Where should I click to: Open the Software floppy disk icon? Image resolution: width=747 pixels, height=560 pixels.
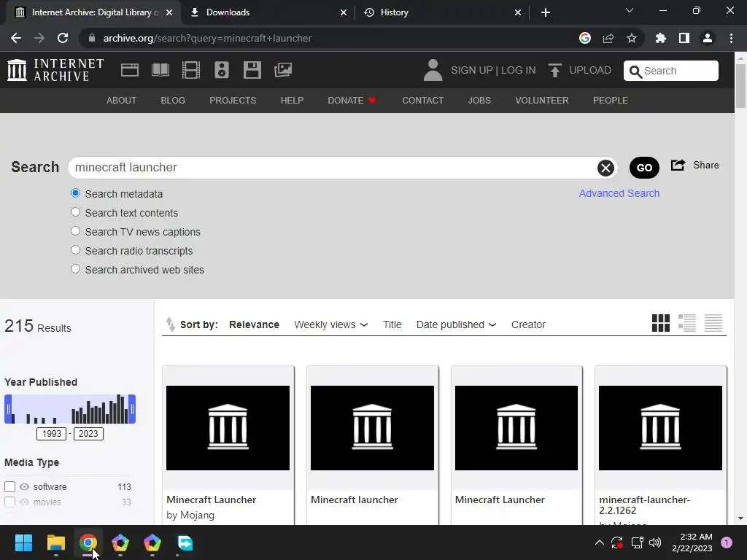(x=252, y=70)
